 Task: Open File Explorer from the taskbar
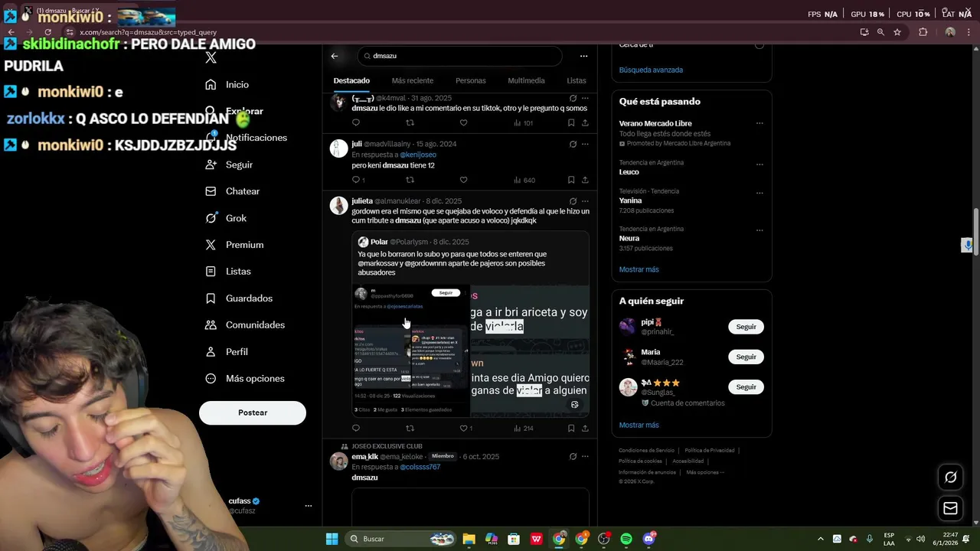pos(469,539)
